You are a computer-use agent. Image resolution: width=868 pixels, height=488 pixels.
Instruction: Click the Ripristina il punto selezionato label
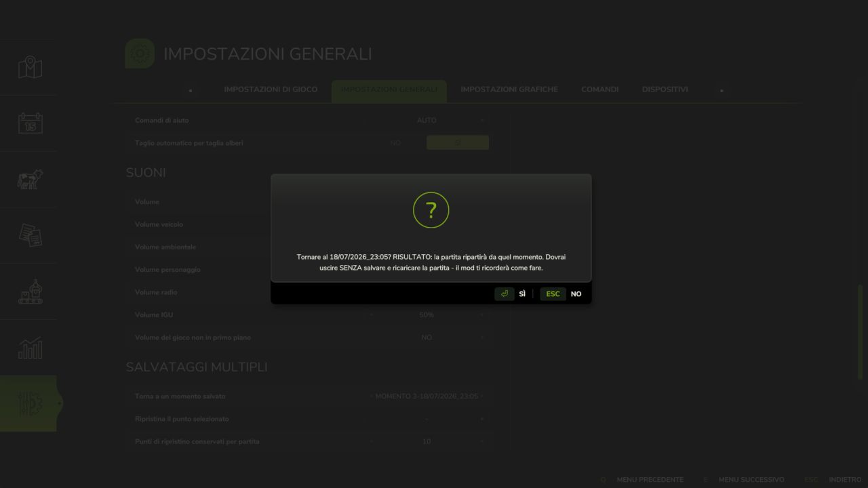[x=182, y=419]
